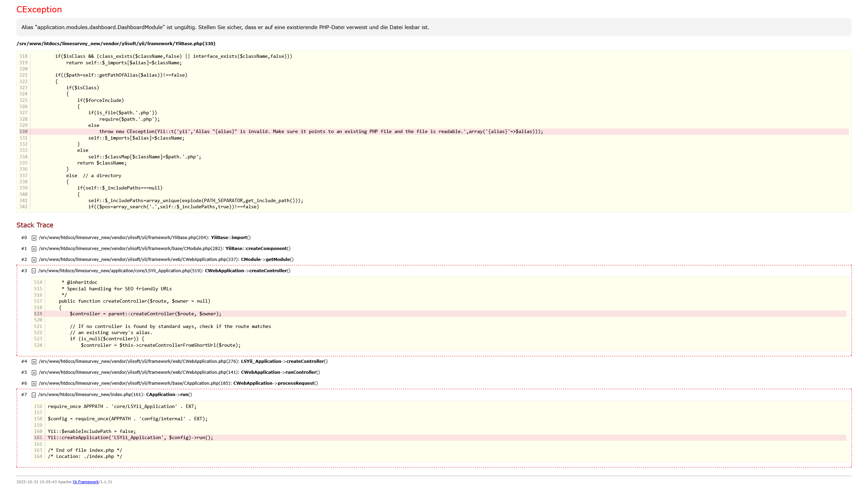
Task: Expand stack frame #0 plus icon
Action: click(x=34, y=238)
